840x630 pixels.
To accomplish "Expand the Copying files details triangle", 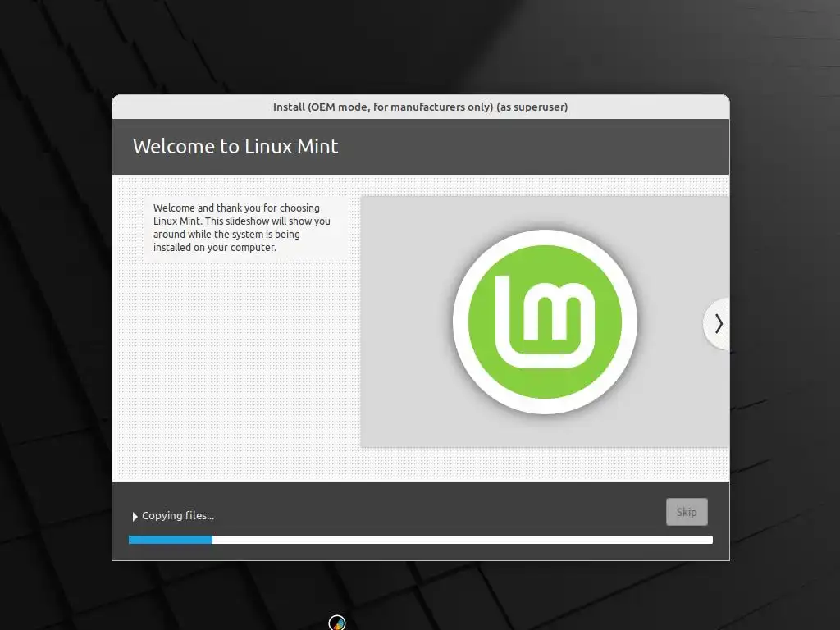I will [x=135, y=517].
